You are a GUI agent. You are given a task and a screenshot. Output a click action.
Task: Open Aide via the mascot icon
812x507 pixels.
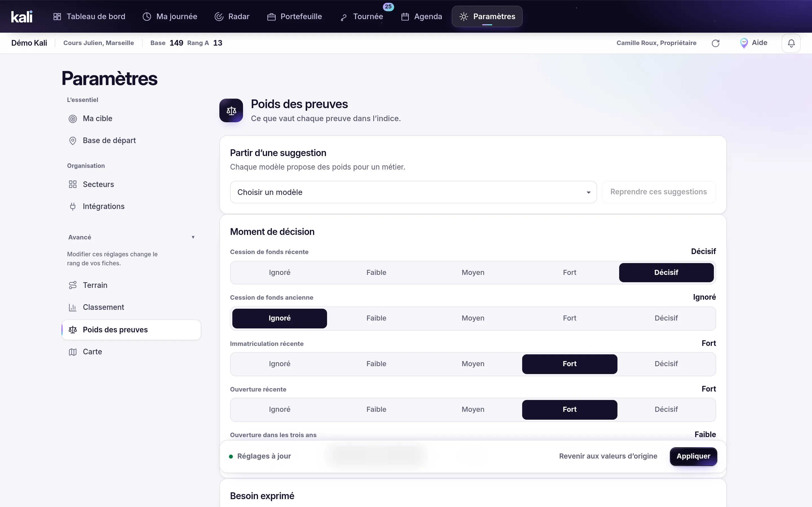coord(743,43)
